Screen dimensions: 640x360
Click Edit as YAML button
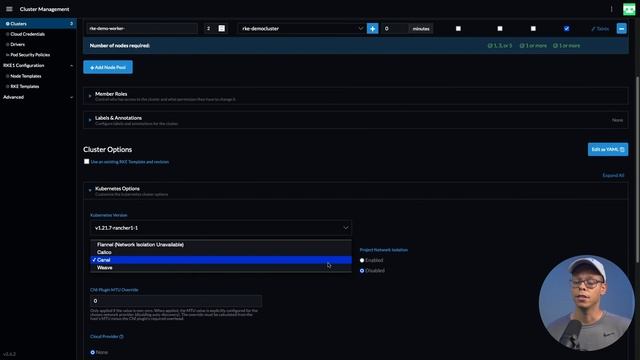[608, 149]
